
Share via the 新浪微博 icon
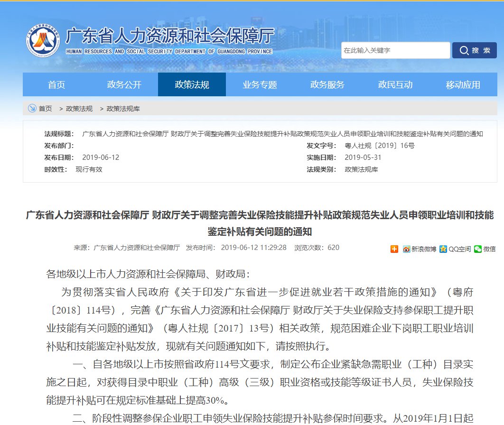(x=406, y=249)
